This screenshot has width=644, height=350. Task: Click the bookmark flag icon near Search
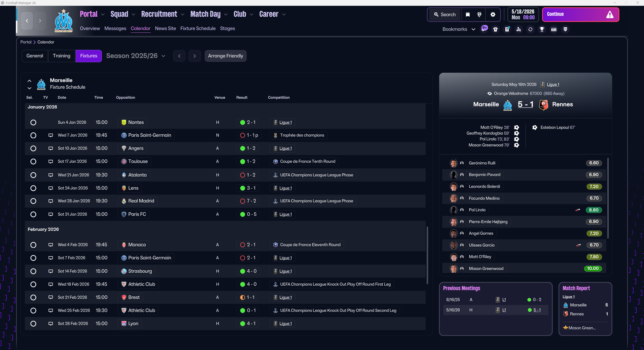468,15
